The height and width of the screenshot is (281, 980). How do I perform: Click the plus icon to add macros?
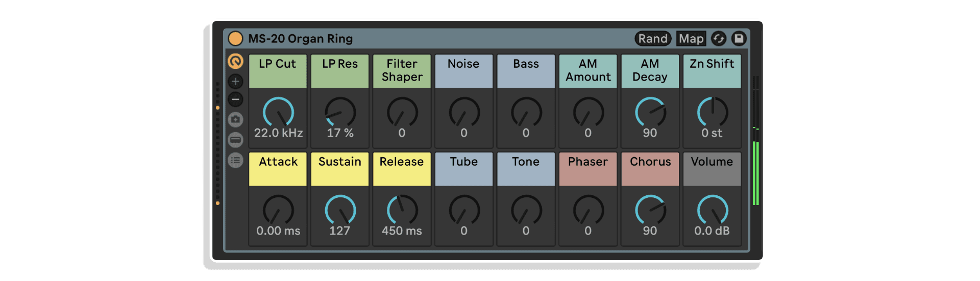(x=235, y=81)
